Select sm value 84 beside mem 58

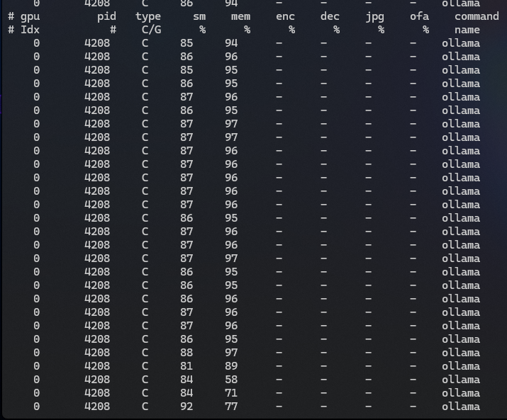[x=186, y=380]
